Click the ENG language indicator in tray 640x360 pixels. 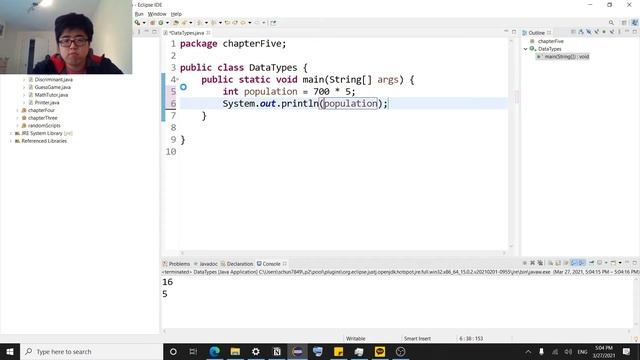(582, 351)
